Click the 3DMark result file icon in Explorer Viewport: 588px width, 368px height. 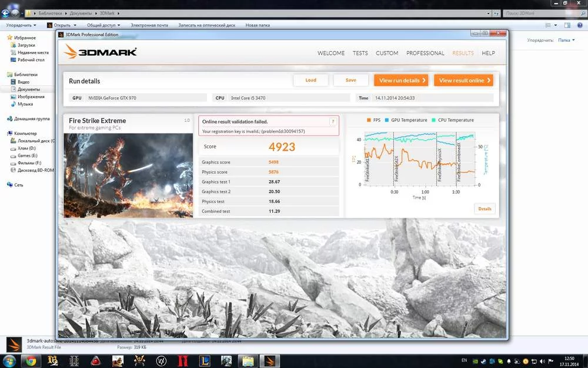(14, 344)
